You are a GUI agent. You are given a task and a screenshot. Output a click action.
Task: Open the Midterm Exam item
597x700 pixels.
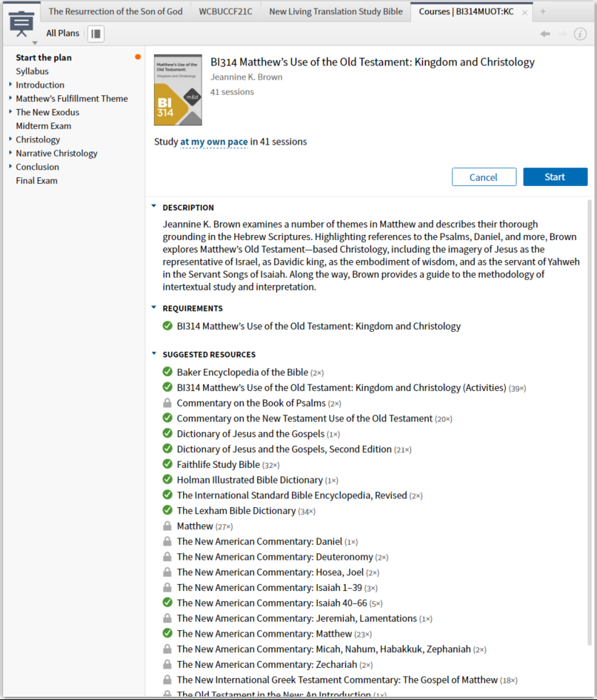43,126
